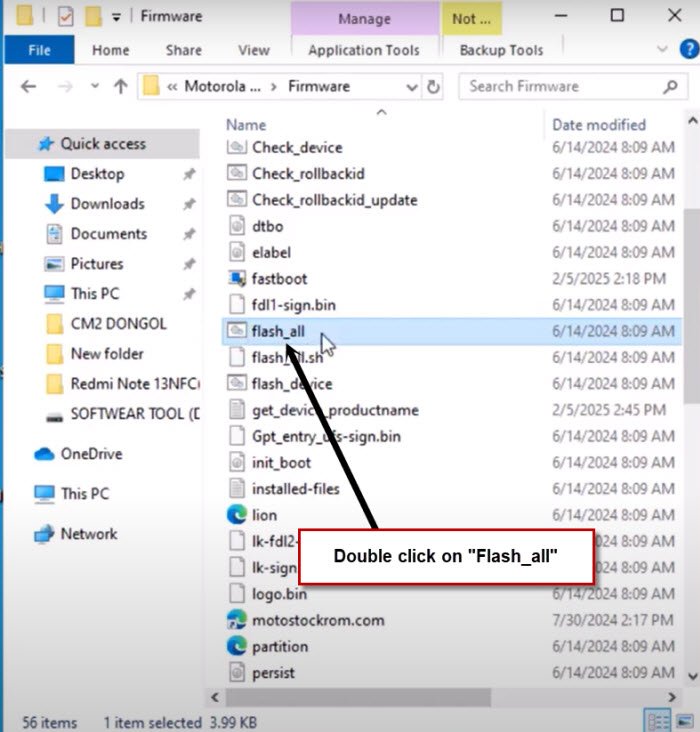Open the File ribbon tab
Screen dimensions: 700x732
(x=39, y=50)
